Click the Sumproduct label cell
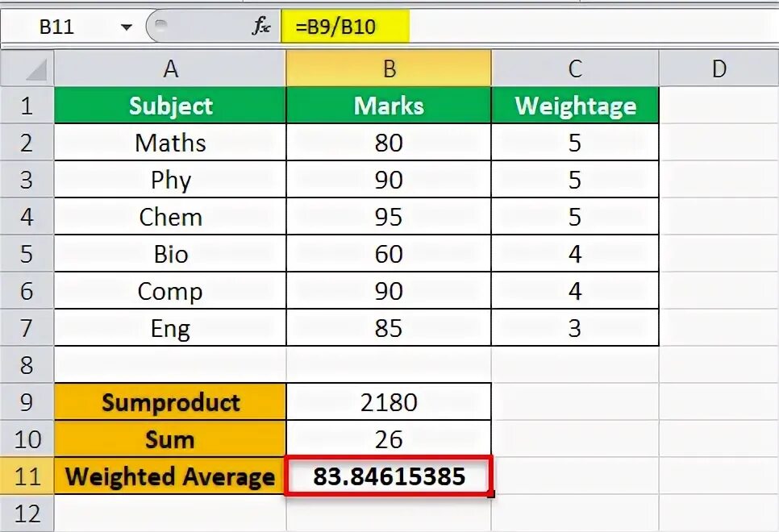This screenshot has height=532, width=779. 170,402
